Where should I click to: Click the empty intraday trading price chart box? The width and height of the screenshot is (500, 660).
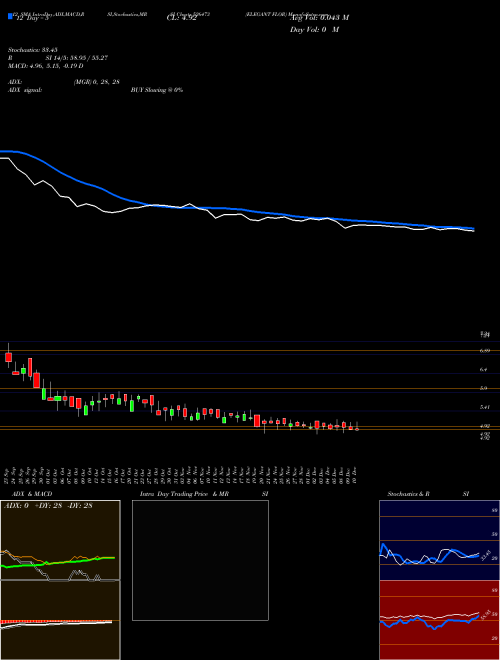coord(200,560)
